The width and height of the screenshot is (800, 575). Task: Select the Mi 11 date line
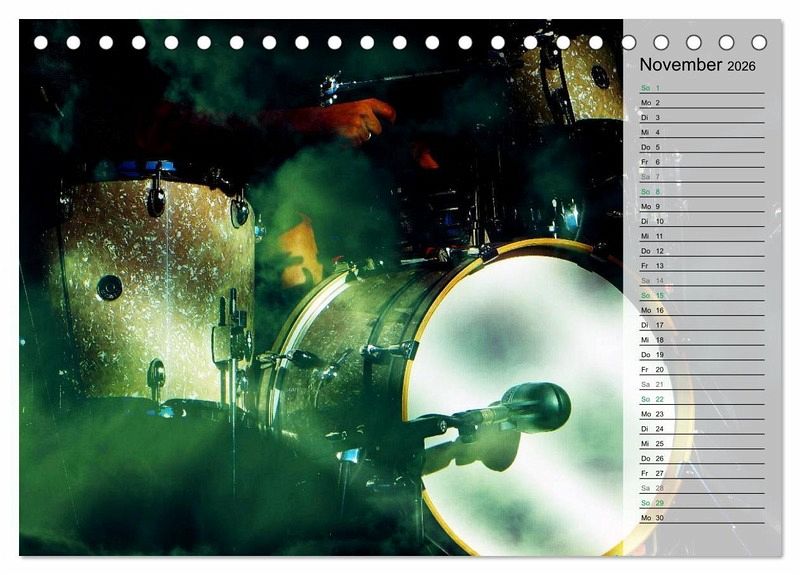tap(700, 236)
